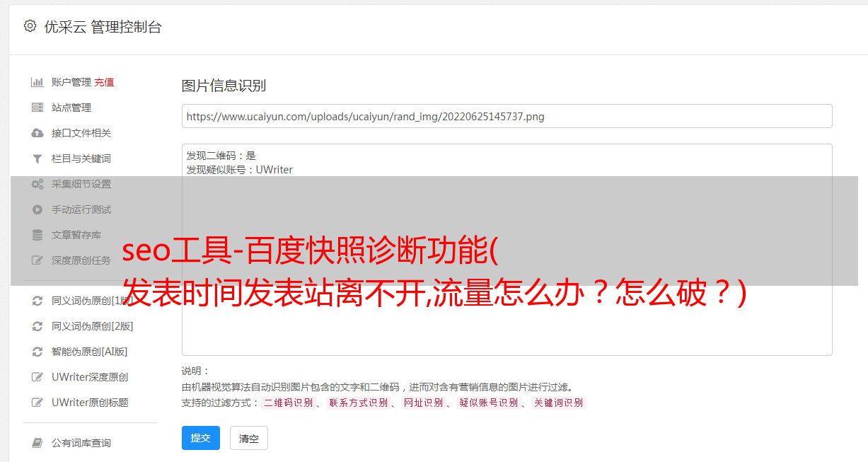Click the filter icon for 栏目与关键词

click(37, 158)
